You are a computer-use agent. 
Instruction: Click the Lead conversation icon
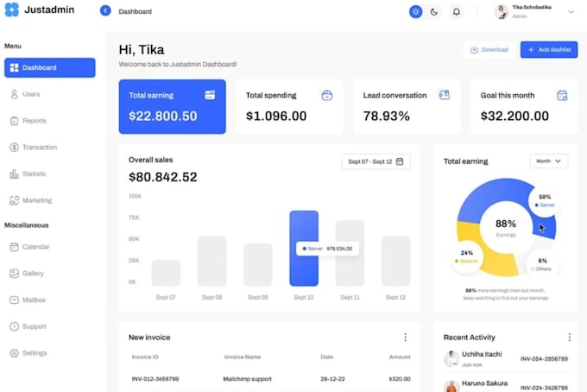point(445,95)
